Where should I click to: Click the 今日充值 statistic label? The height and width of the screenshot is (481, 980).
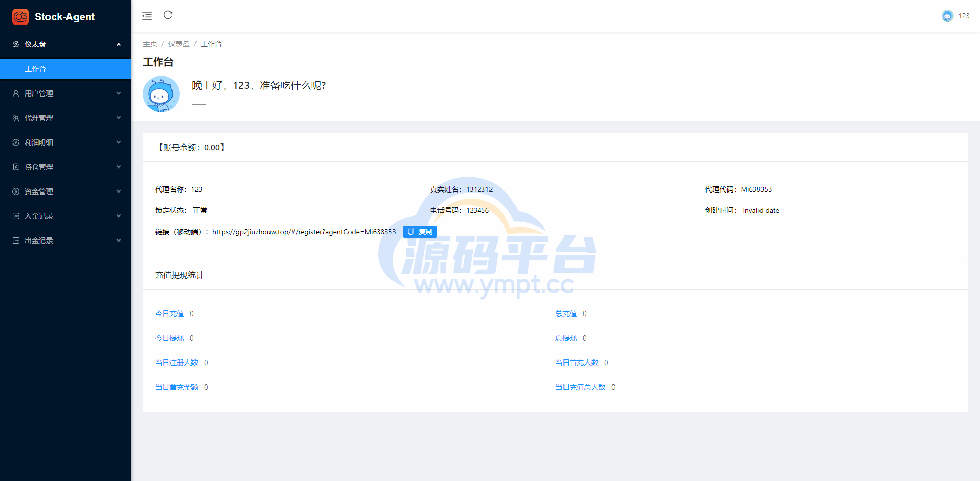169,314
